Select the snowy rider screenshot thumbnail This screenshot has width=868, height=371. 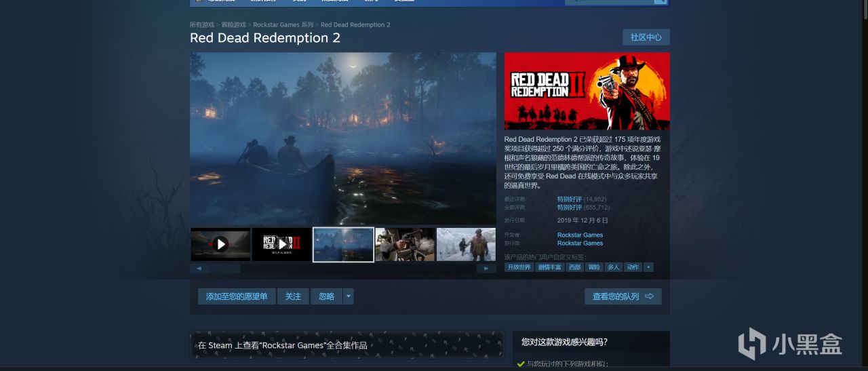pos(466,244)
